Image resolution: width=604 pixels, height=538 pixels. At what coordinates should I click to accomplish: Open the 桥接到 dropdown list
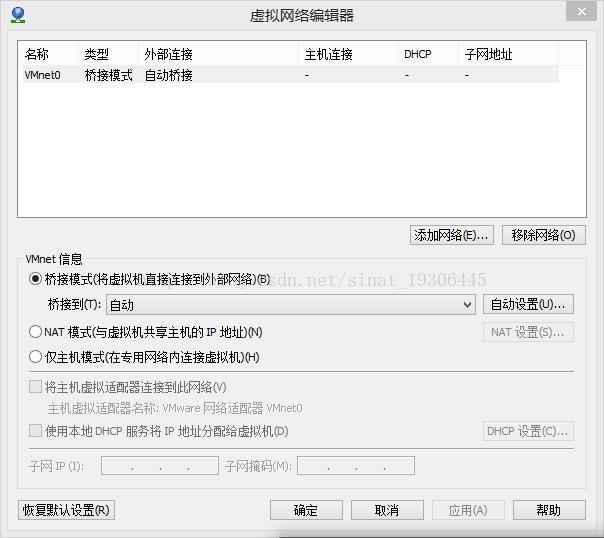(x=291, y=305)
